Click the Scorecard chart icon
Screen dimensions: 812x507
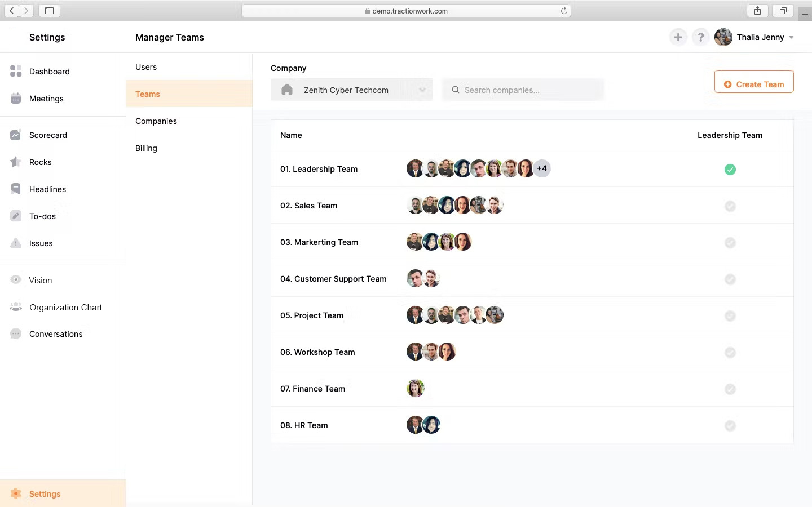click(x=16, y=135)
